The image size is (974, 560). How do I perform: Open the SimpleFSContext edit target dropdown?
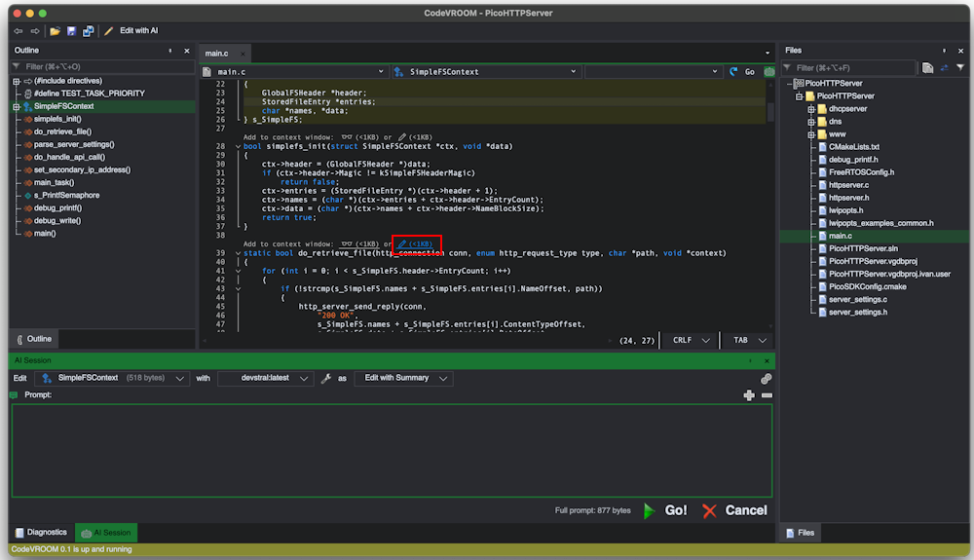(x=112, y=378)
